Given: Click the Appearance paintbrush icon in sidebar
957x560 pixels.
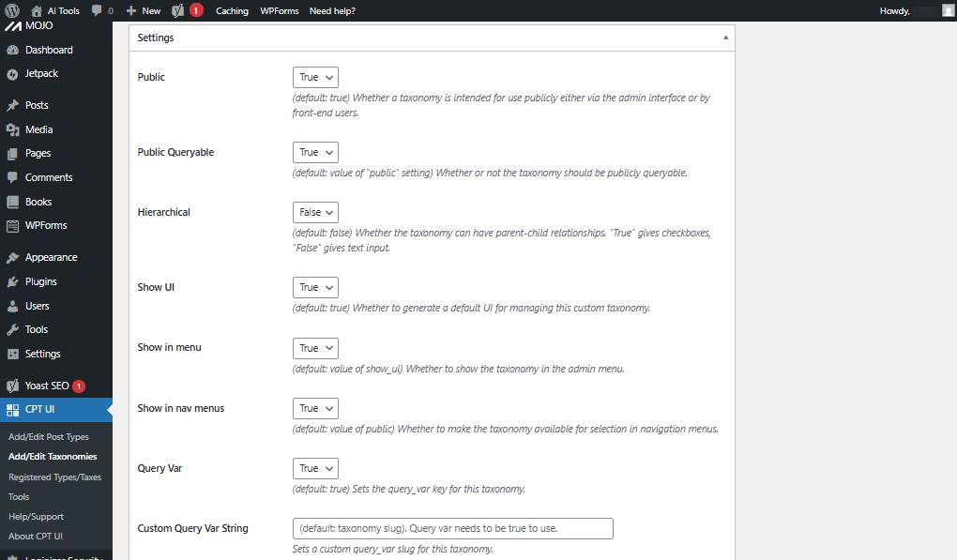Looking at the screenshot, I should pyautogui.click(x=12, y=257).
